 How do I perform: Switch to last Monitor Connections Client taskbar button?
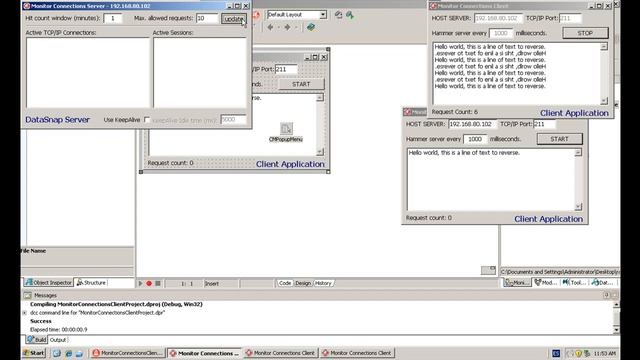tap(357, 353)
